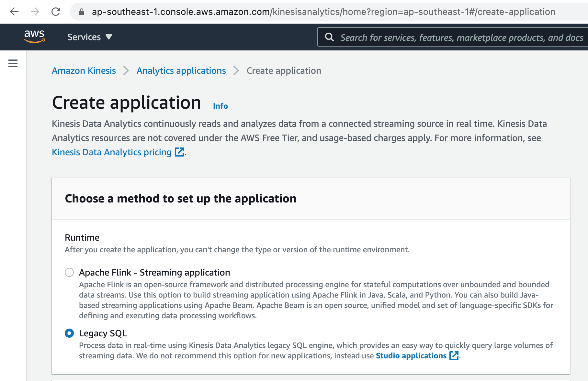Click the browser back arrow
Viewport: 588px width, 381px height.
pyautogui.click(x=14, y=12)
